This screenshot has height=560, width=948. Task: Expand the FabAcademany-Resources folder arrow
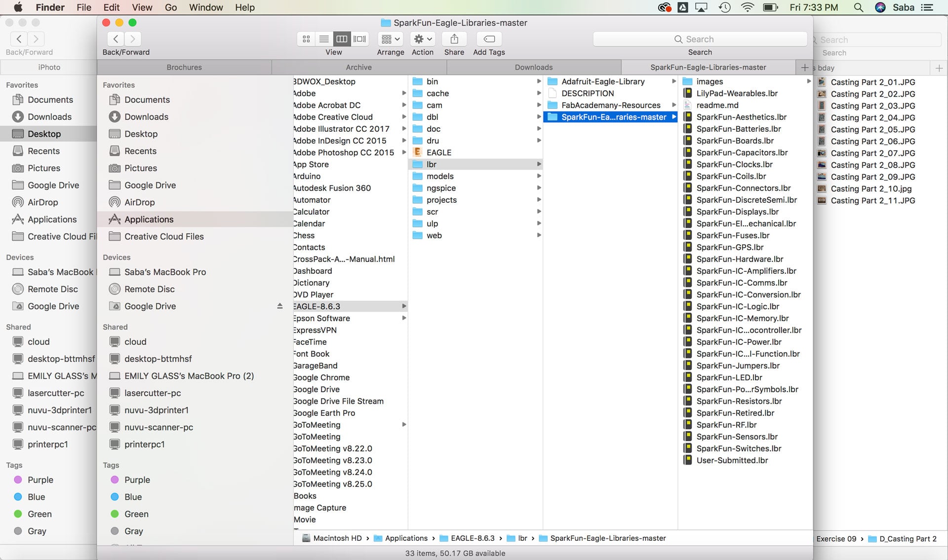click(673, 105)
